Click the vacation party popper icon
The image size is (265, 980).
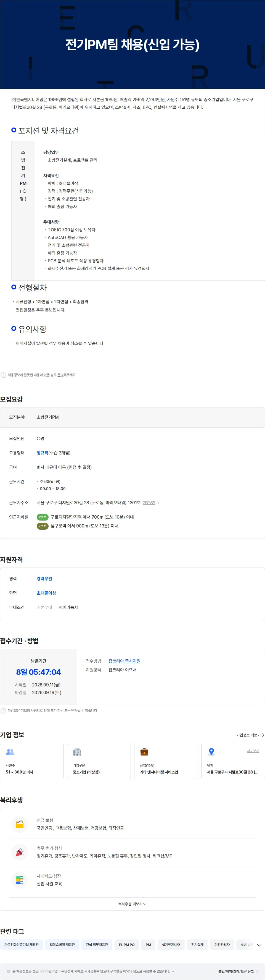pos(19,853)
